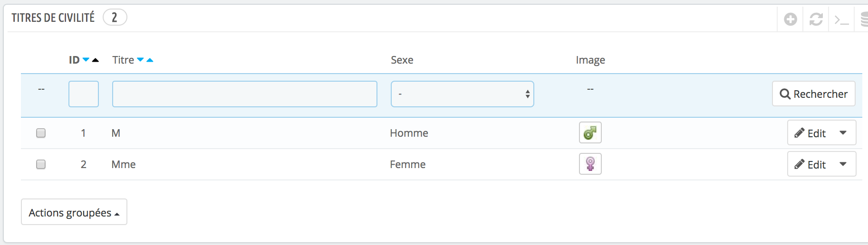
Task: Sort ID column ascending with up arrow
Action: tap(96, 60)
